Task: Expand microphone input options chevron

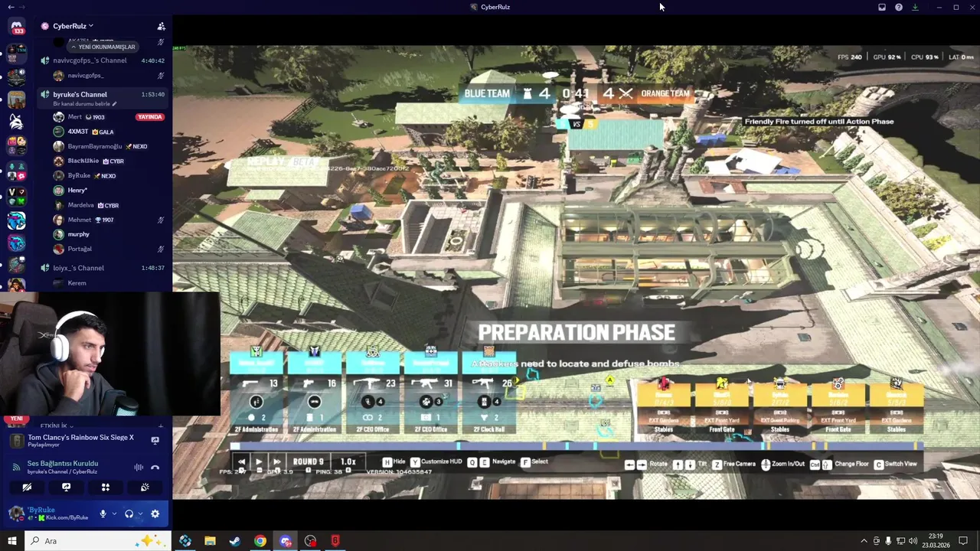Action: pyautogui.click(x=114, y=514)
